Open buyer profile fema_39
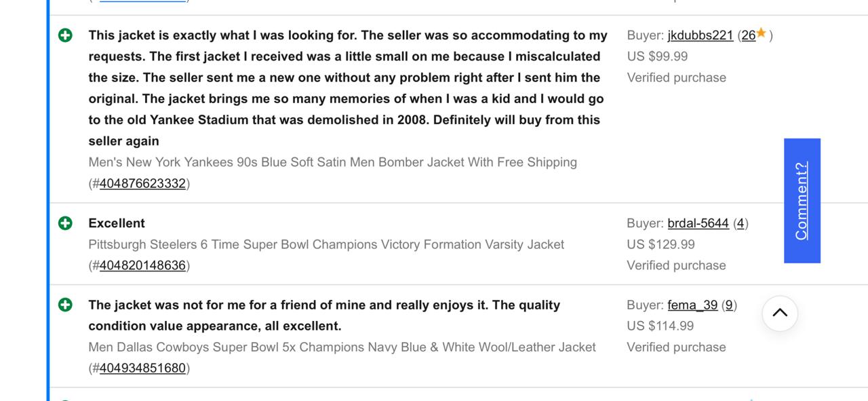The height and width of the screenshot is (401, 868). (692, 305)
